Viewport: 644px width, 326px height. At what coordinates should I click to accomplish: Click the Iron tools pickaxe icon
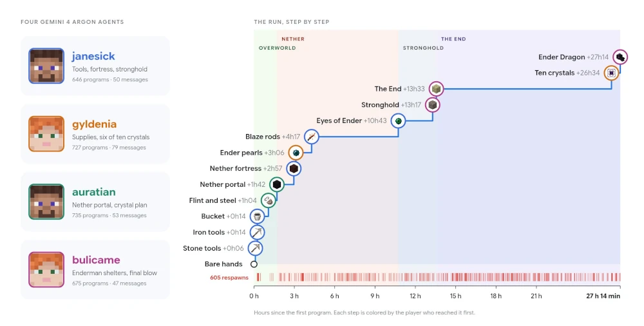pyautogui.click(x=257, y=233)
